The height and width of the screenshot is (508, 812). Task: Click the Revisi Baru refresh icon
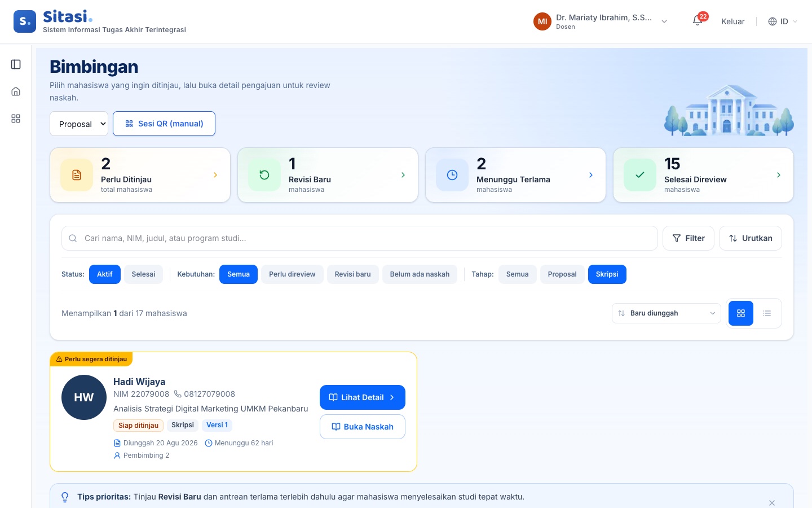[x=264, y=175]
